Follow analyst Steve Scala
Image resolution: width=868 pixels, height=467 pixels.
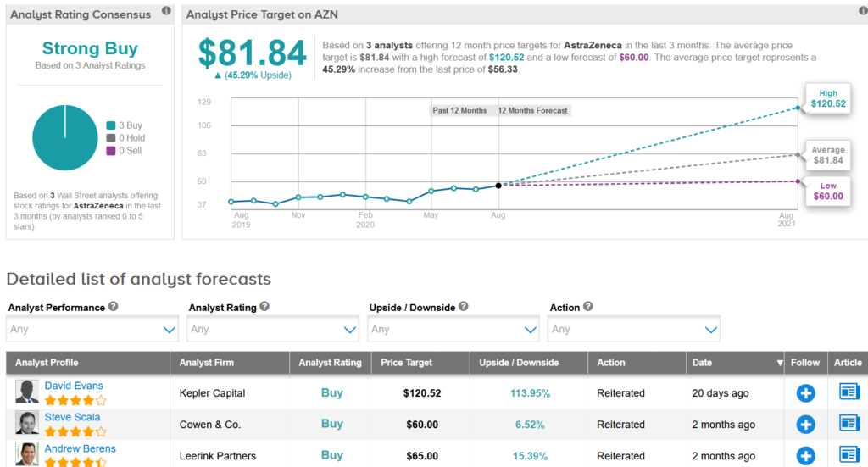(x=805, y=425)
